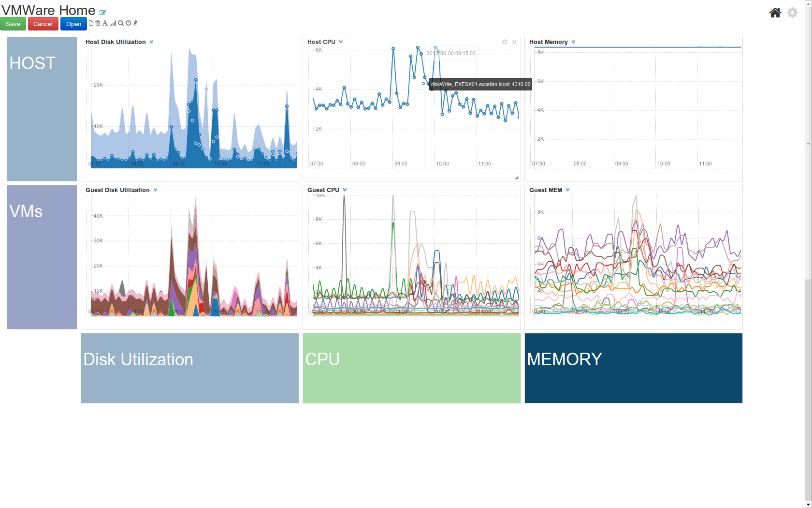
Task: Click the light green CPU label tile
Action: (x=411, y=368)
